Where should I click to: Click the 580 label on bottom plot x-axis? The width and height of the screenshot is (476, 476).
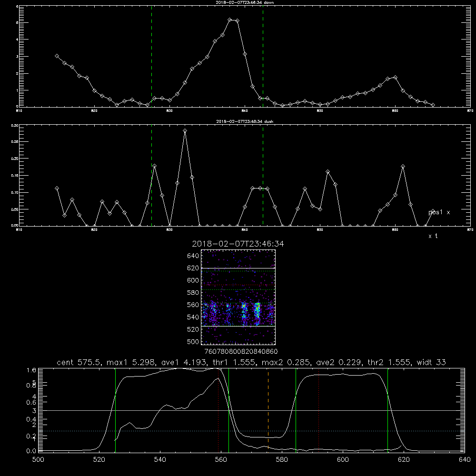[282, 460]
